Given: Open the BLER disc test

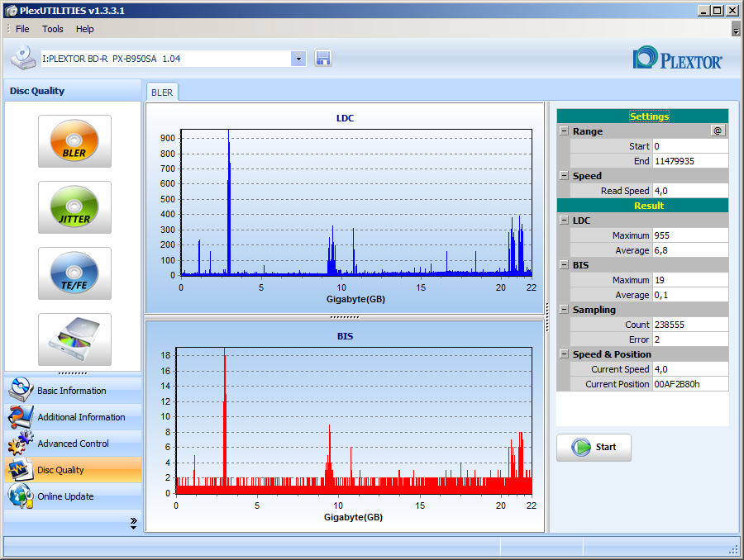Looking at the screenshot, I should tap(74, 141).
